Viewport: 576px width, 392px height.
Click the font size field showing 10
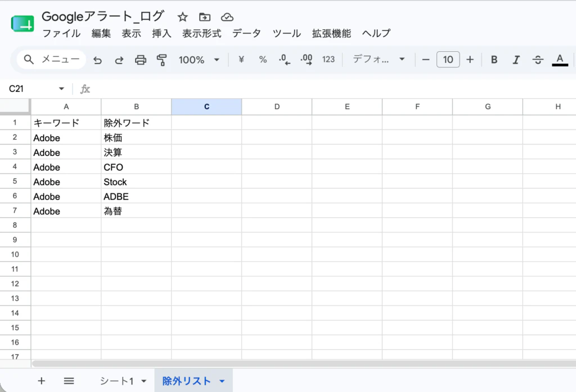(x=448, y=60)
